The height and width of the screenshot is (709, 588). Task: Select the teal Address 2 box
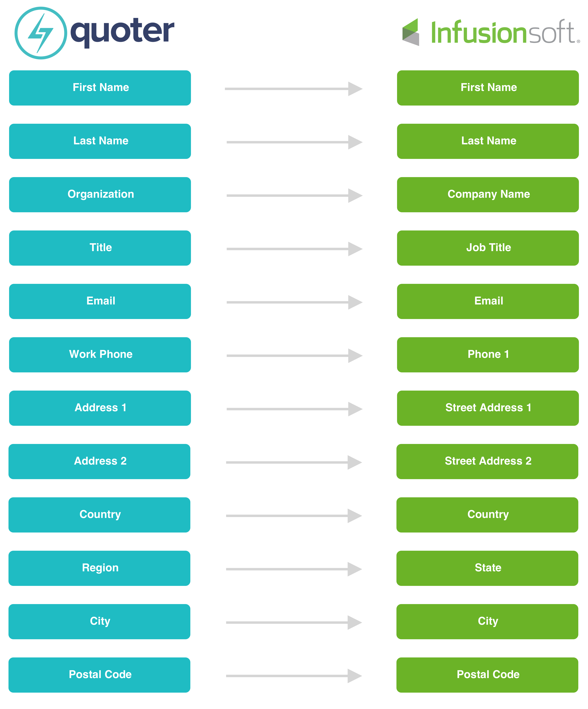tap(99, 461)
